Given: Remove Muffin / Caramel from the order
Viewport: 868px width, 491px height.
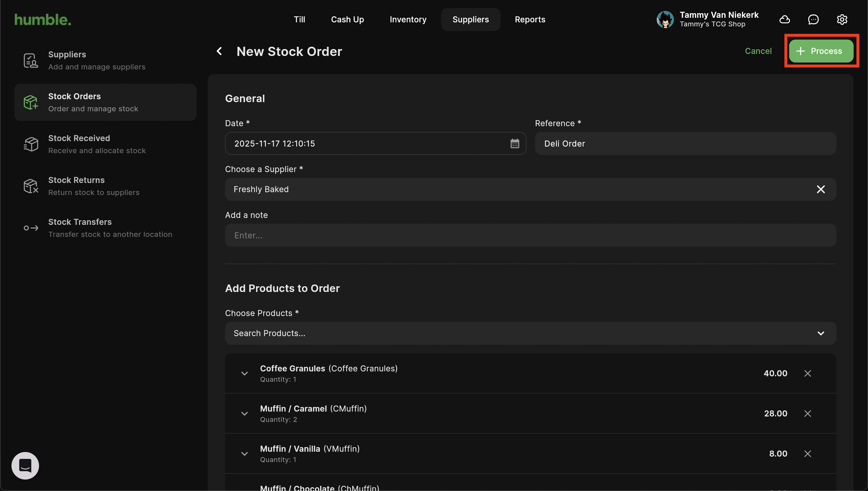Looking at the screenshot, I should point(807,414).
